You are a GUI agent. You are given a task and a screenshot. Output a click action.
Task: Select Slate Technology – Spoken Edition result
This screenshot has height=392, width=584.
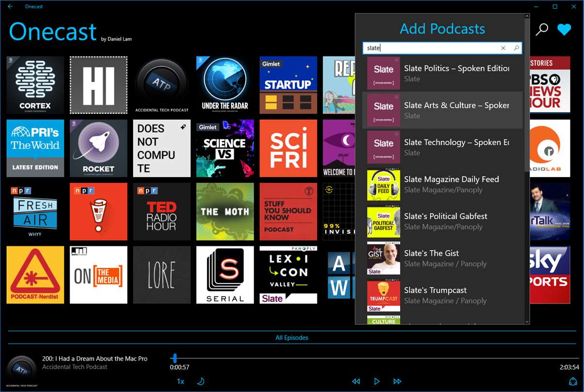[x=442, y=147]
